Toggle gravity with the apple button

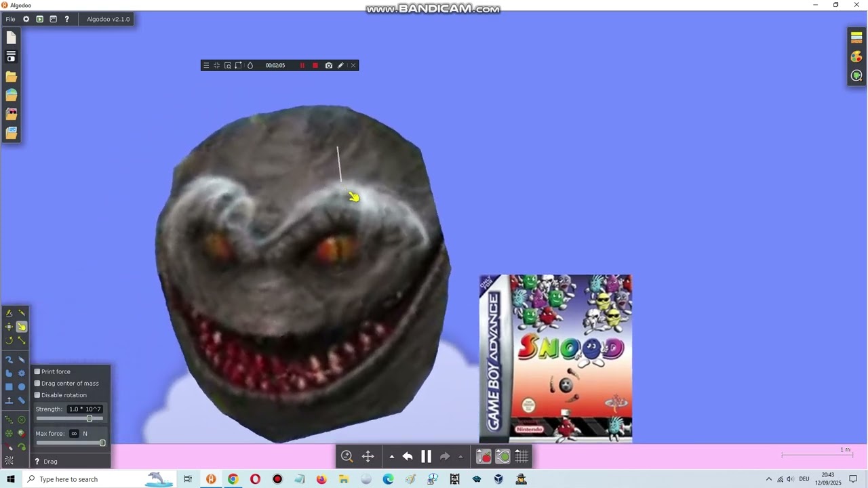pos(484,457)
